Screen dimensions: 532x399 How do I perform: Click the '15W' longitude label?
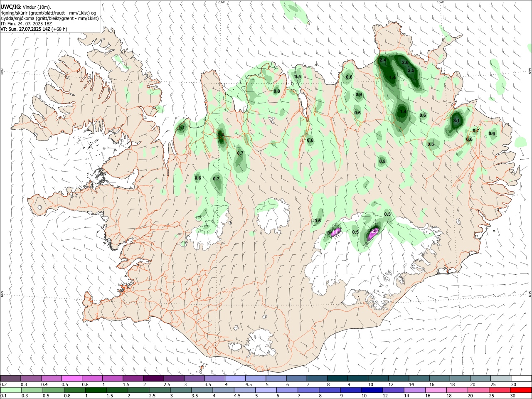point(440,2)
